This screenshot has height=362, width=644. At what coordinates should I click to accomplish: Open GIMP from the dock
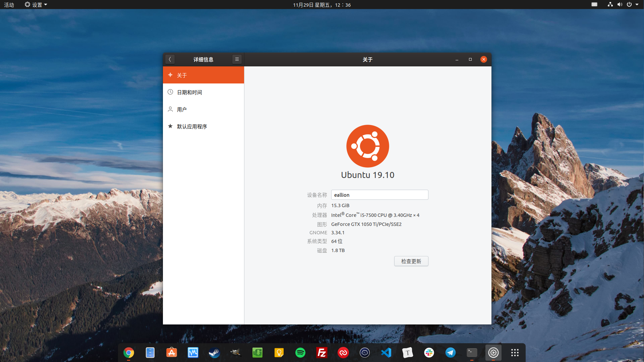click(236, 353)
